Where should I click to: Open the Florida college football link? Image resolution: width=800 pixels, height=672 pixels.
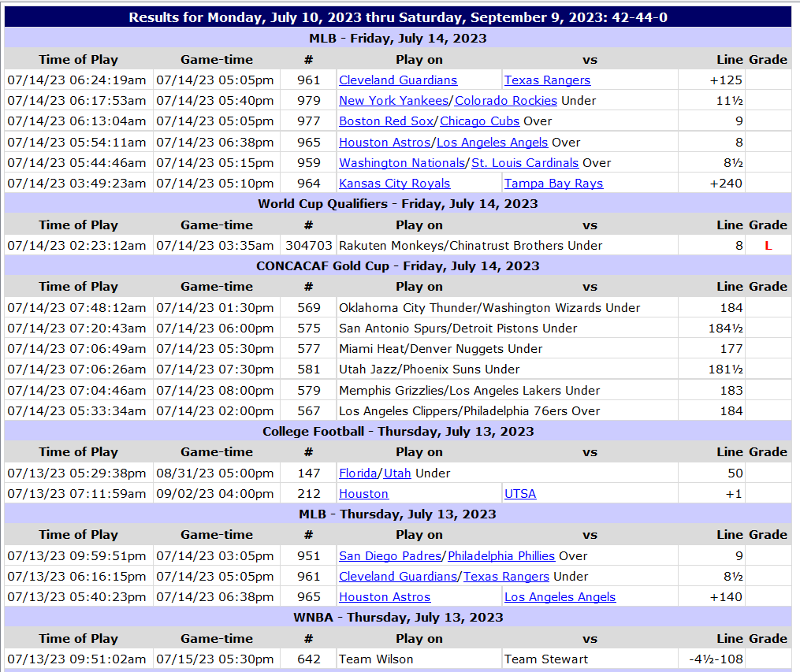(x=358, y=473)
